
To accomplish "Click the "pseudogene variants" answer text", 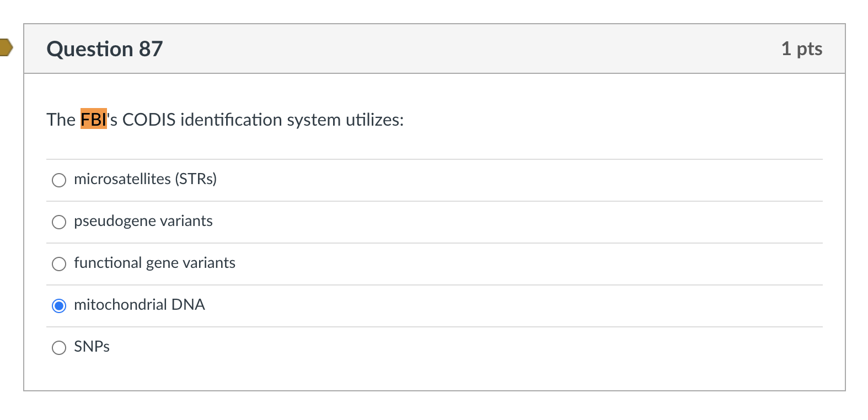I will [143, 221].
